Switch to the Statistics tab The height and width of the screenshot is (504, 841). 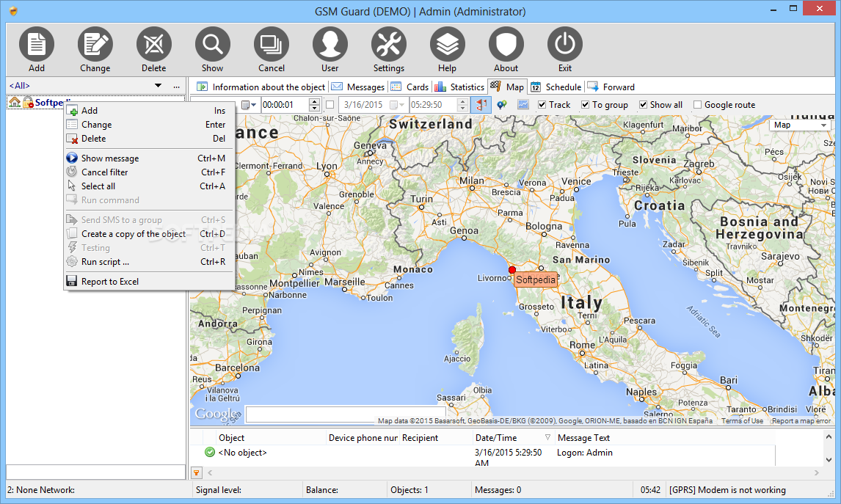(459, 87)
